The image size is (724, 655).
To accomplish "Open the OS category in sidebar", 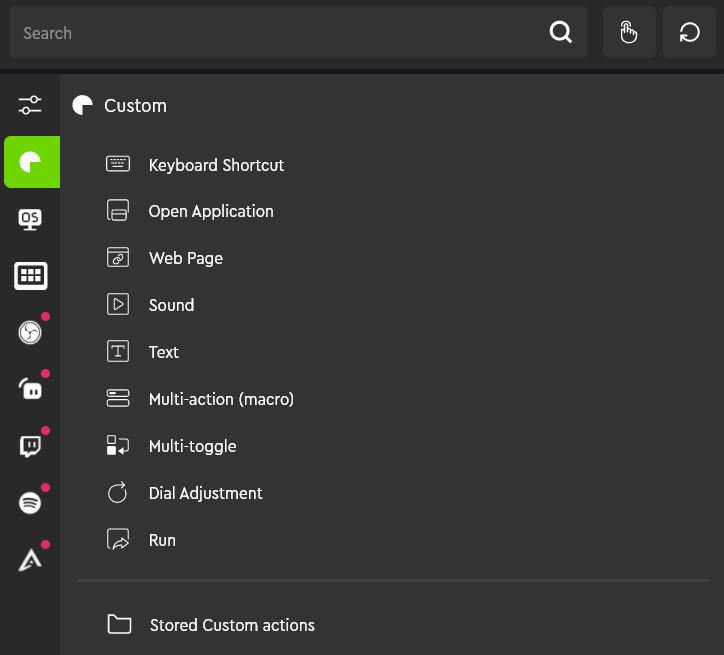I will 30,219.
